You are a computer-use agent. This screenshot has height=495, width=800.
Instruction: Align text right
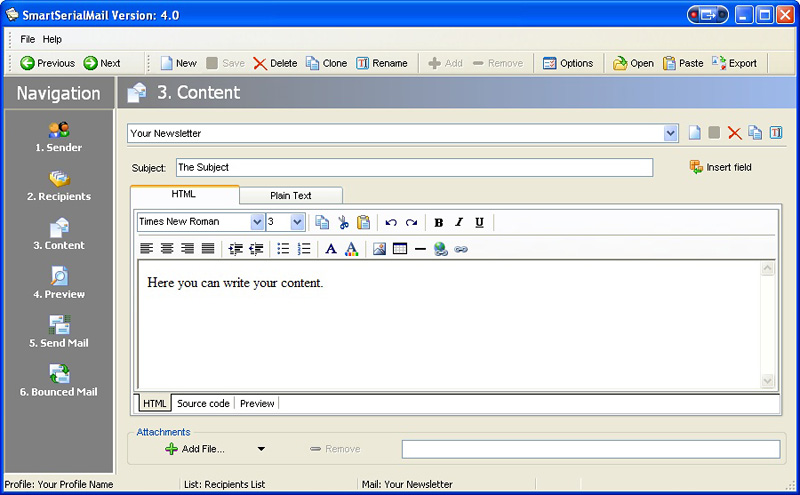point(187,249)
